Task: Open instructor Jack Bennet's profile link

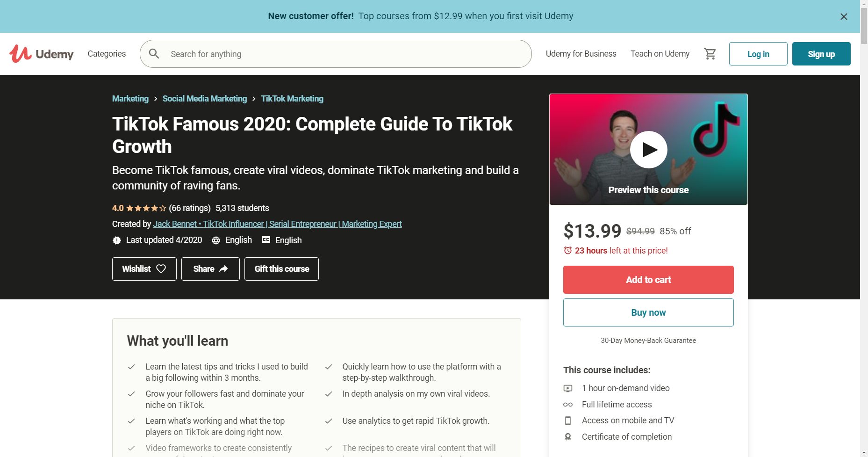Action: pos(277,224)
